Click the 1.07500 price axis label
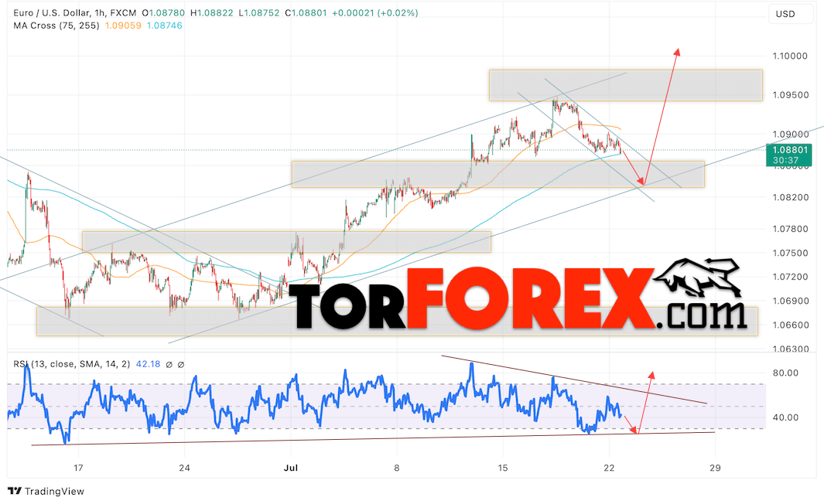Viewport: 824px width, 504px height. [x=789, y=253]
